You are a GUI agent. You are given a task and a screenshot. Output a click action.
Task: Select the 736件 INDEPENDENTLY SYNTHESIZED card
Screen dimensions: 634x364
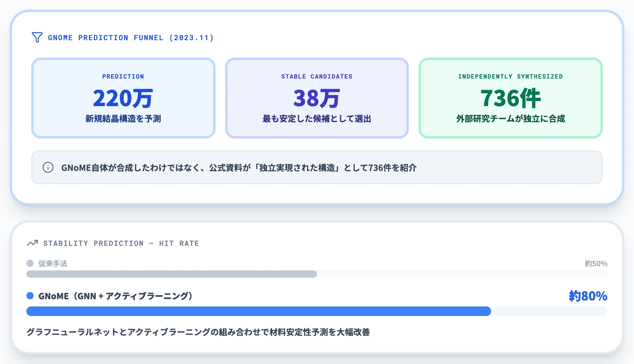(x=511, y=98)
